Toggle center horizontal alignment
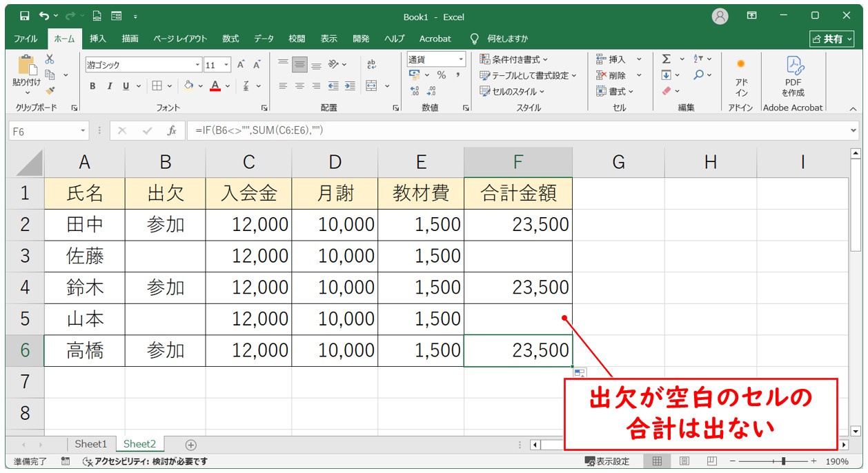 pyautogui.click(x=299, y=86)
